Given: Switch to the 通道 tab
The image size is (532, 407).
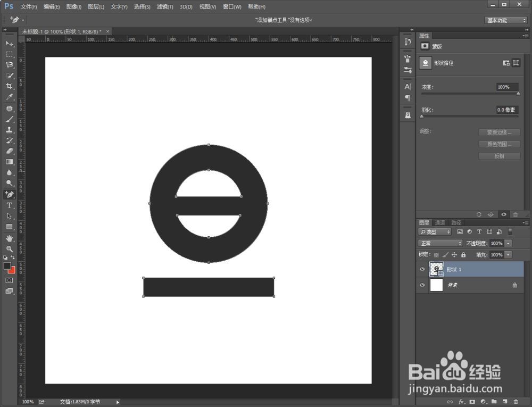Looking at the screenshot, I should coord(440,222).
